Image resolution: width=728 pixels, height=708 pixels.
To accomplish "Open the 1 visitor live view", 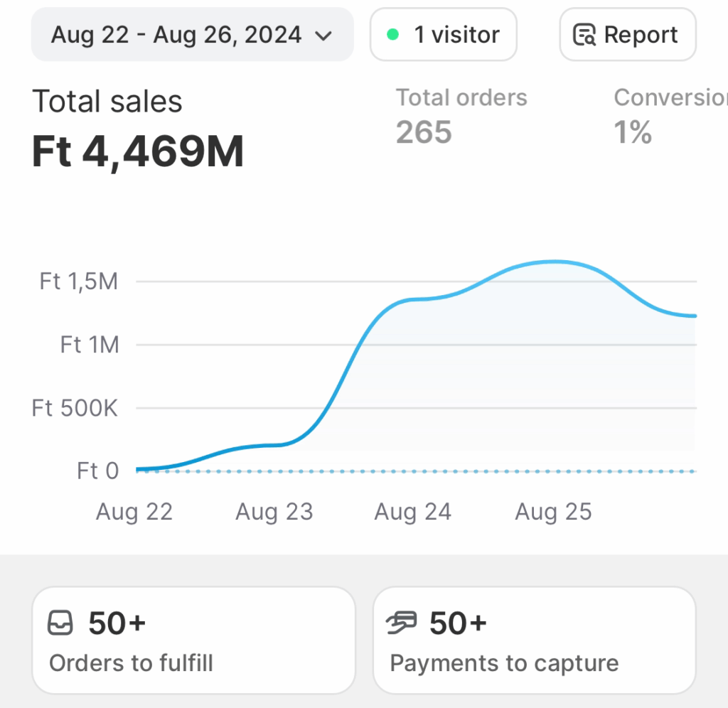I will 444,35.
